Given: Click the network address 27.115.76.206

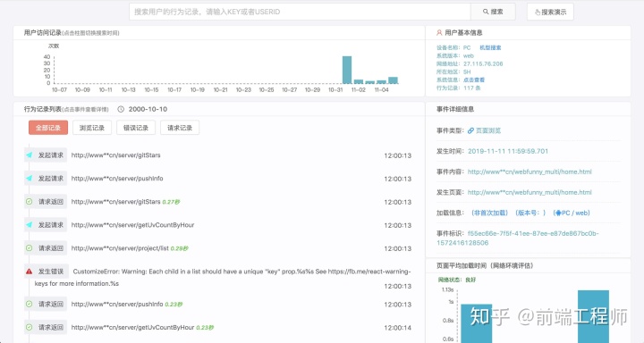Looking at the screenshot, I should [483, 63].
